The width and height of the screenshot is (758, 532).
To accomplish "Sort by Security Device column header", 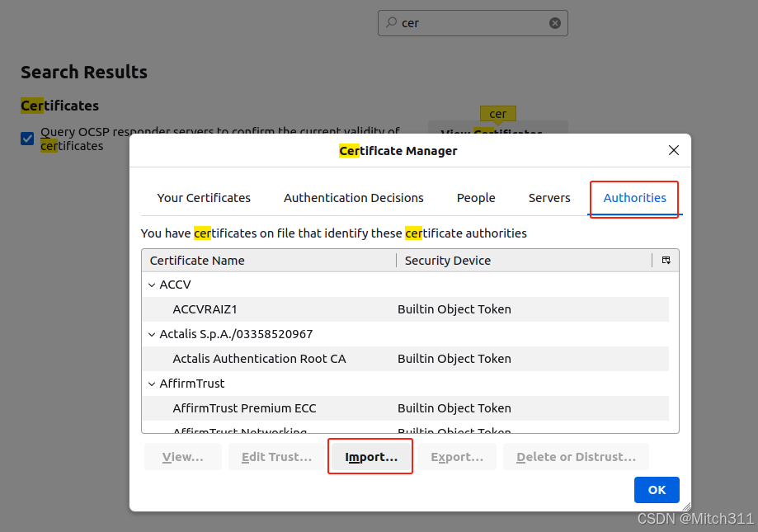I will 524,261.
